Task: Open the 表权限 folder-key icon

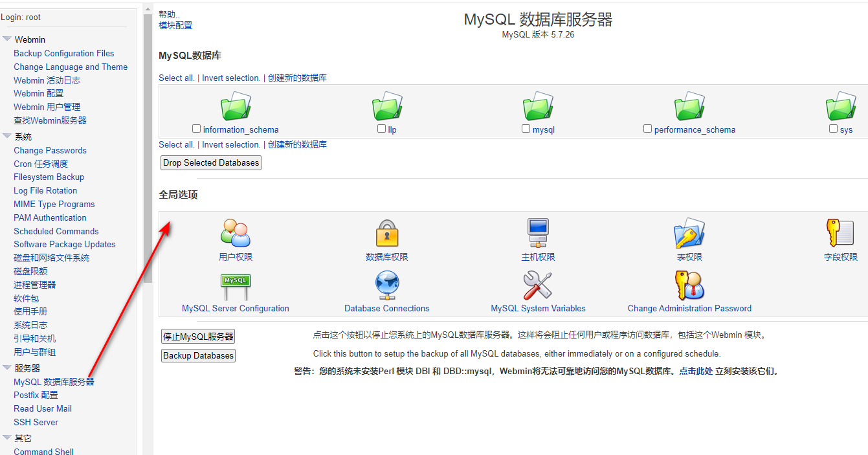Action: click(x=689, y=233)
